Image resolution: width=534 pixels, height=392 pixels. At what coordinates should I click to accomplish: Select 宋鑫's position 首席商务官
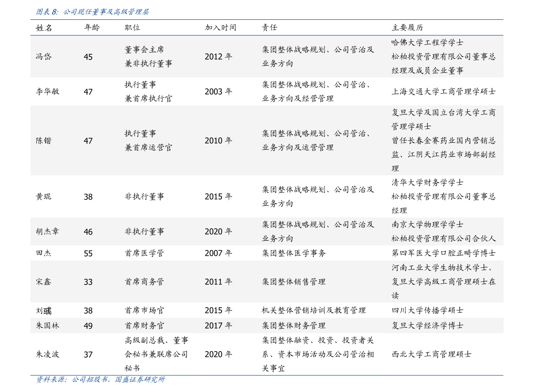(144, 282)
